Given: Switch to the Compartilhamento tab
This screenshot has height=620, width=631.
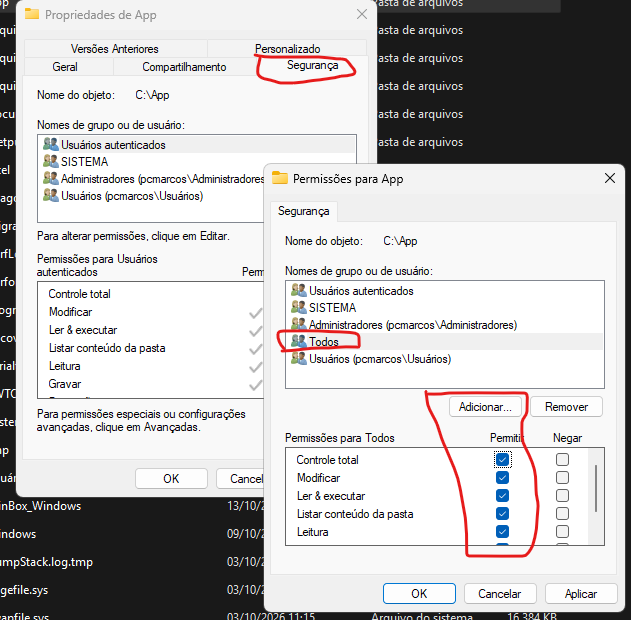Looking at the screenshot, I should point(184,67).
